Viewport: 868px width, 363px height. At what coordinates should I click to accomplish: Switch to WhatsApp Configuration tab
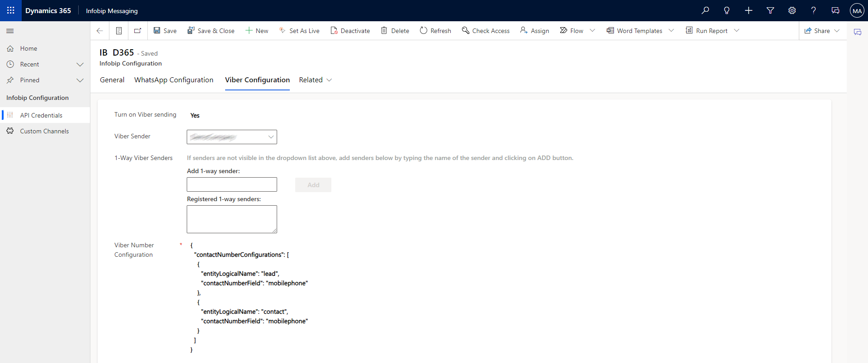coord(174,80)
